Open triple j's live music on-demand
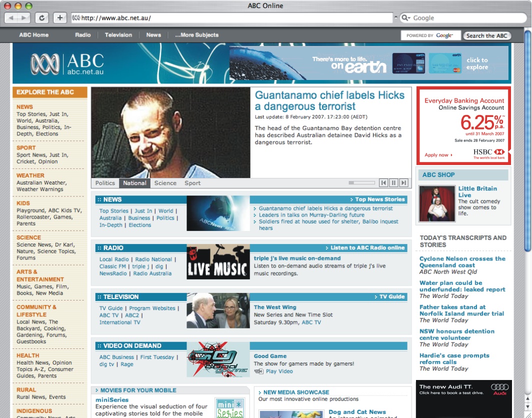Image resolution: width=532 pixels, height=418 pixels. coord(297,258)
